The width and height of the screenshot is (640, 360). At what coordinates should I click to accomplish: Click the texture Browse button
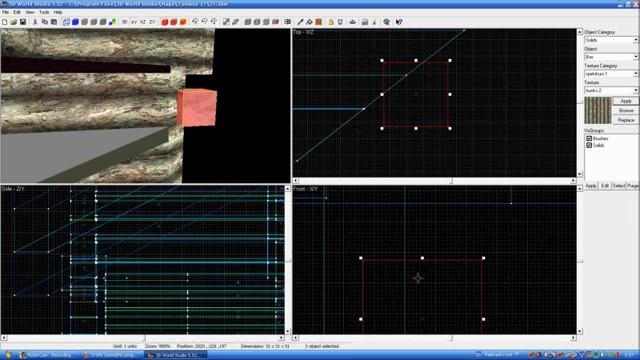pyautogui.click(x=626, y=111)
